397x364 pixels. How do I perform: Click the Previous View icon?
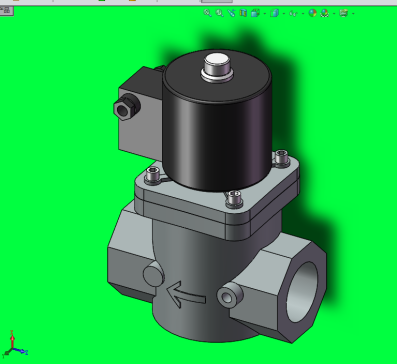(231, 13)
